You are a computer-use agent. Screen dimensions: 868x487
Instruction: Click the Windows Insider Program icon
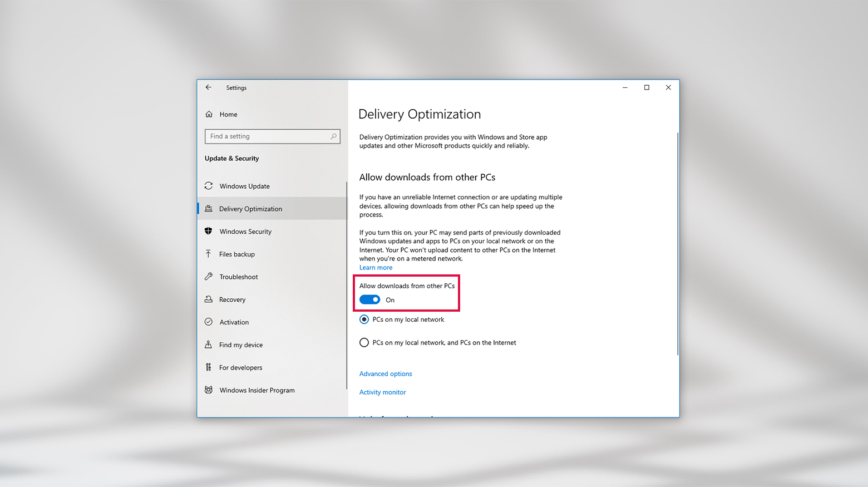tap(208, 390)
